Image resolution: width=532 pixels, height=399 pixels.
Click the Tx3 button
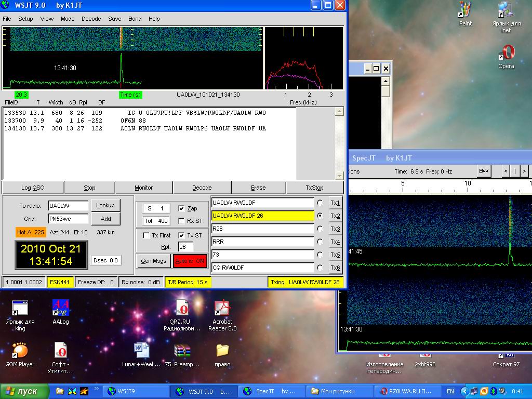coord(335,229)
